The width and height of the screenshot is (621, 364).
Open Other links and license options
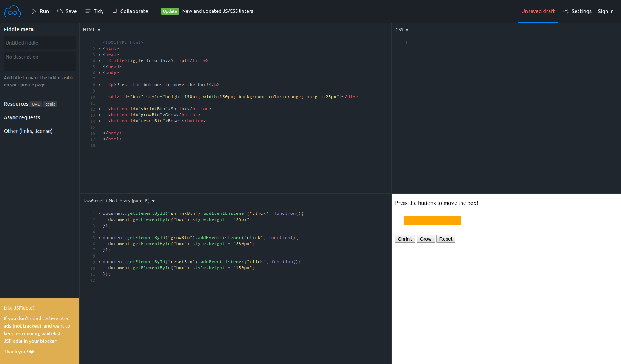[28, 131]
